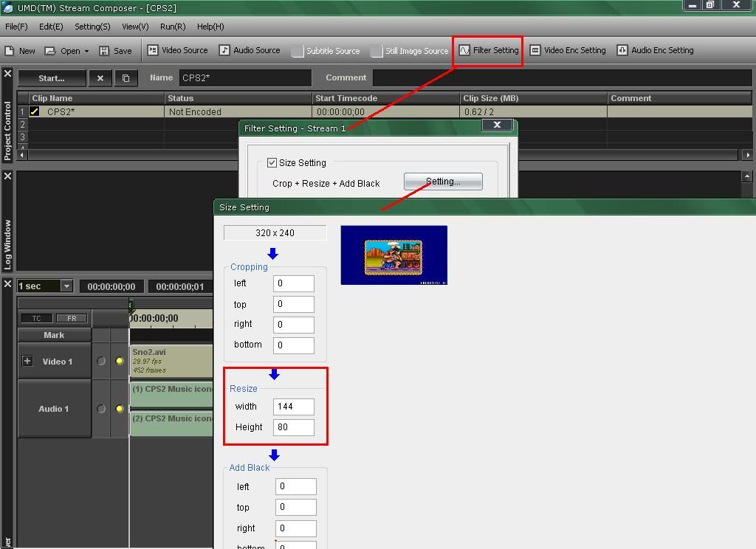Viewport: 756px width, 549px height.
Task: Close the Project Control panel
Action: 7,74
